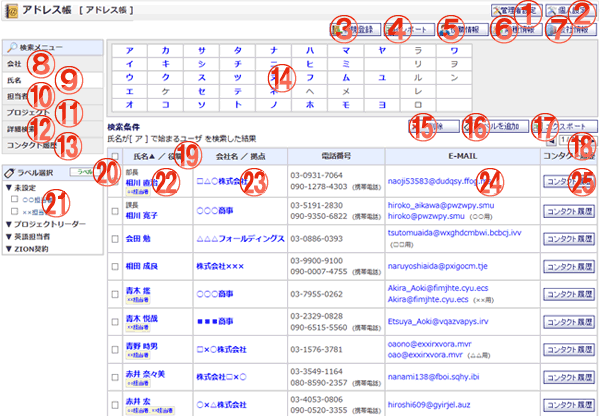Check the row checkbox for 相川 寛子
The height and width of the screenshot is (416, 600).
[115, 211]
